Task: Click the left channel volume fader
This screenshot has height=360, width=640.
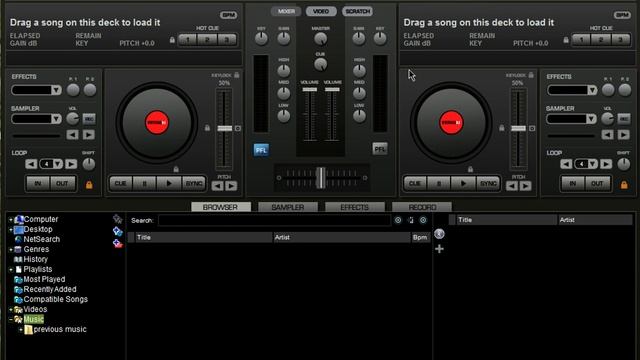Action: 309,89
